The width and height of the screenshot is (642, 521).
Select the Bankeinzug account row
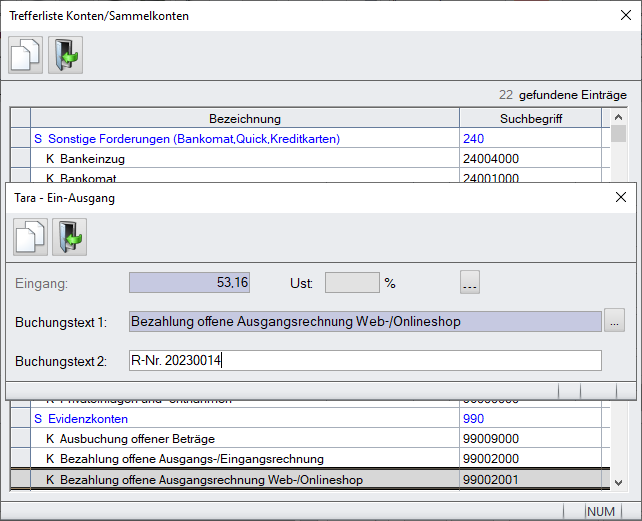88,158
